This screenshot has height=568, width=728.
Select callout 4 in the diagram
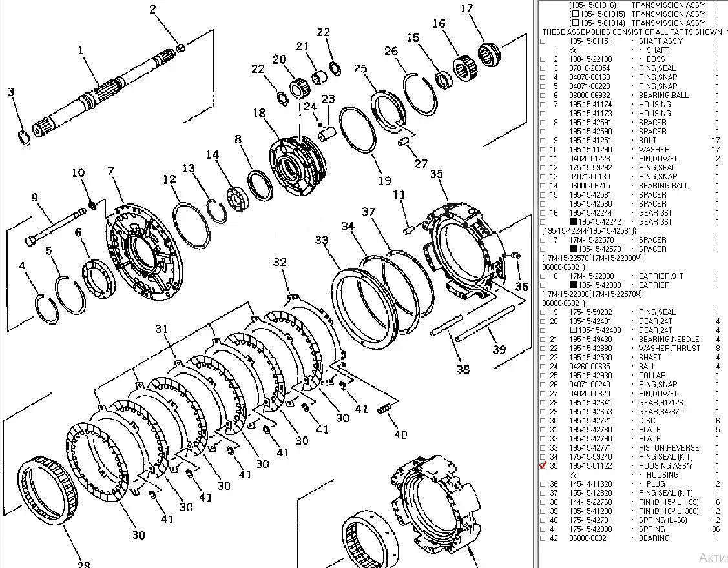[x=22, y=266]
